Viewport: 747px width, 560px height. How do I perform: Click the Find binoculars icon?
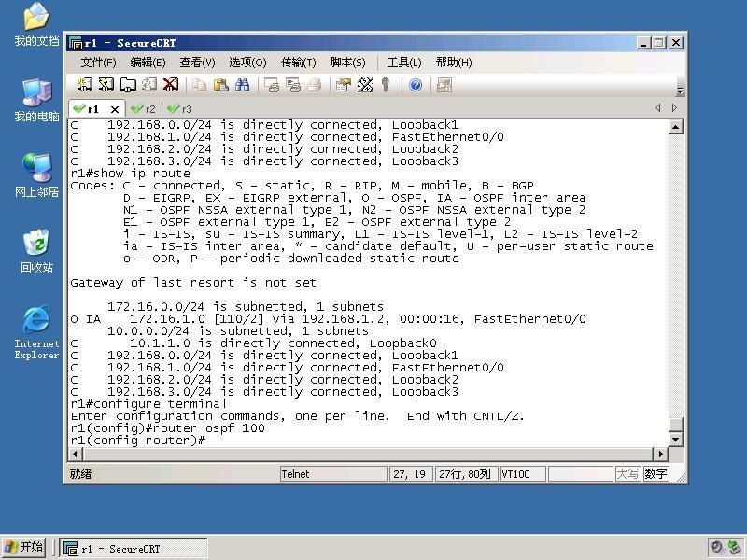pyautogui.click(x=242, y=85)
